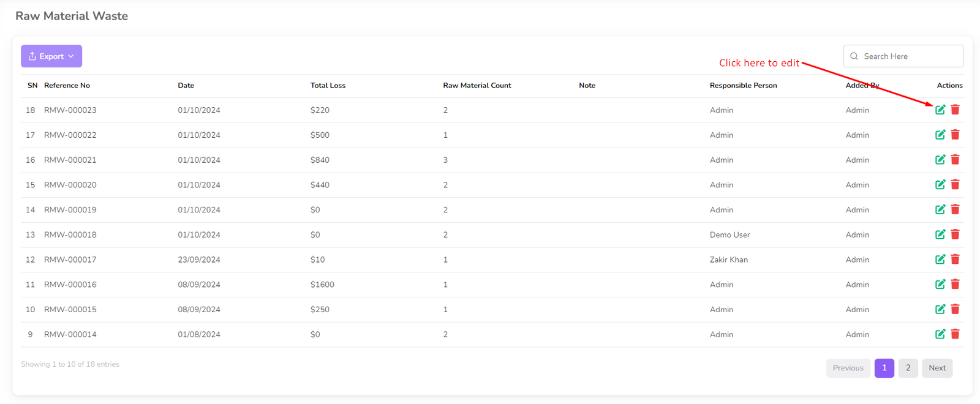980x404 pixels.
Task: Go to the Next page
Action: (937, 368)
